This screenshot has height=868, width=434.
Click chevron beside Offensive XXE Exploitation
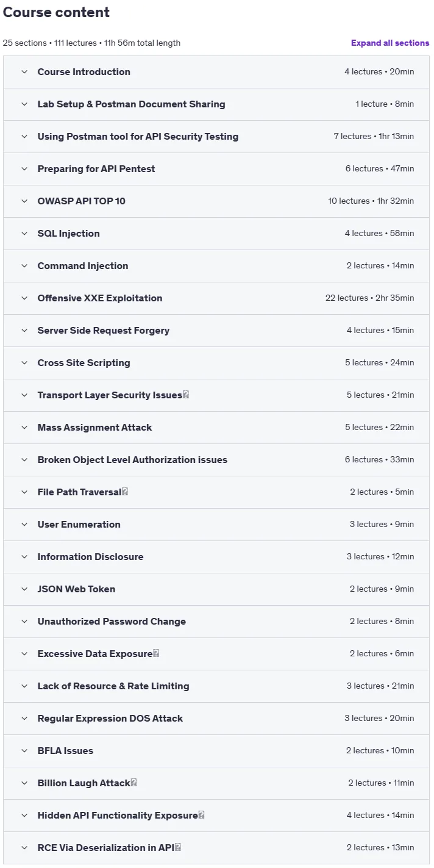[24, 298]
